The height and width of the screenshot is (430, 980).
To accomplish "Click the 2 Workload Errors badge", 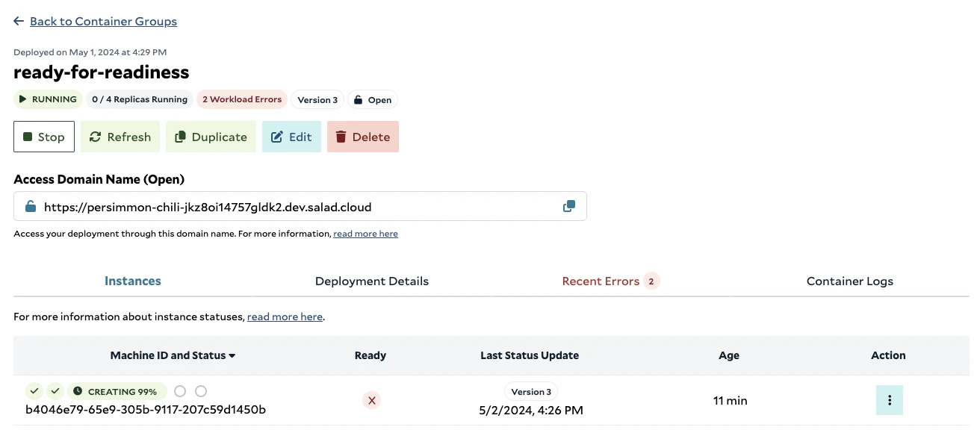I will pyautogui.click(x=242, y=99).
